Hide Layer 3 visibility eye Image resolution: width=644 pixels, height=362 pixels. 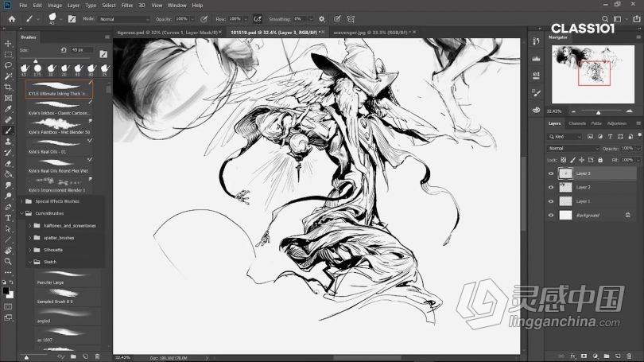551,173
